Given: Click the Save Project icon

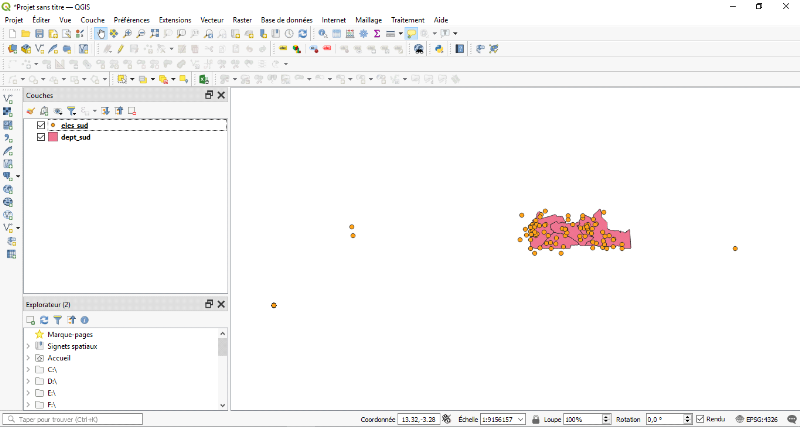Looking at the screenshot, I should click(x=39, y=33).
